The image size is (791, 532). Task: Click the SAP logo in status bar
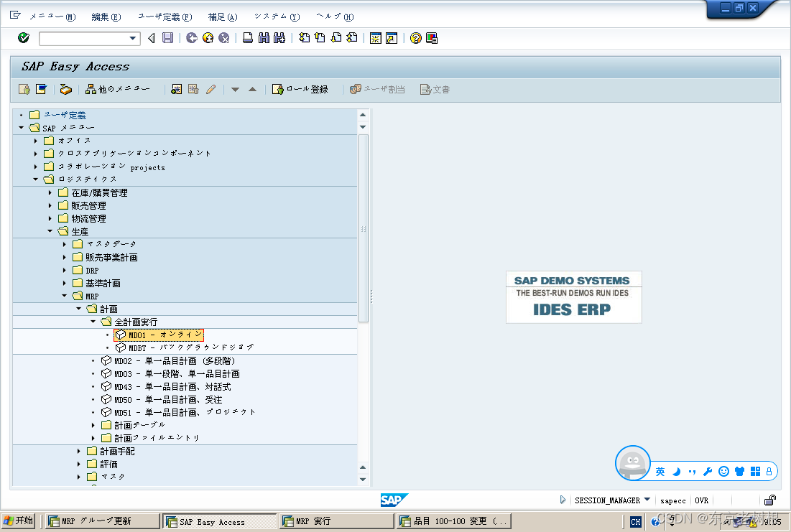tap(394, 500)
